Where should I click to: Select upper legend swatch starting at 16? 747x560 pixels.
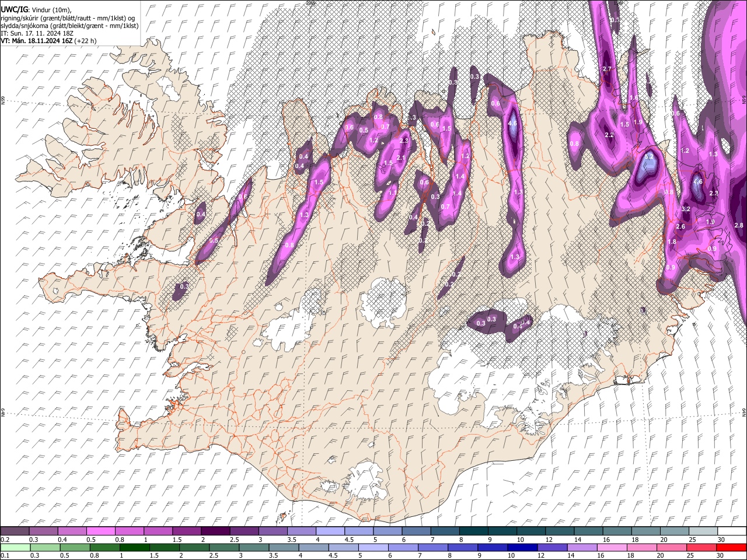pyautogui.click(x=617, y=531)
